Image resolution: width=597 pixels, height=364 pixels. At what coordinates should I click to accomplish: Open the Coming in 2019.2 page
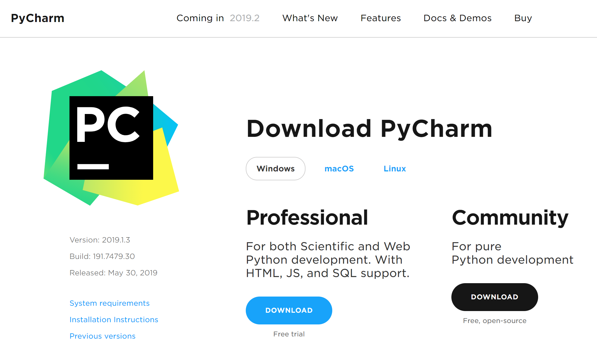tap(218, 18)
